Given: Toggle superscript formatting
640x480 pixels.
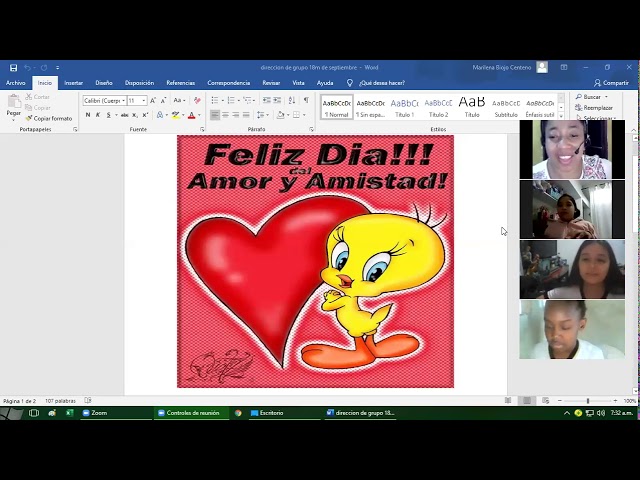Looking at the screenshot, I should [145, 115].
